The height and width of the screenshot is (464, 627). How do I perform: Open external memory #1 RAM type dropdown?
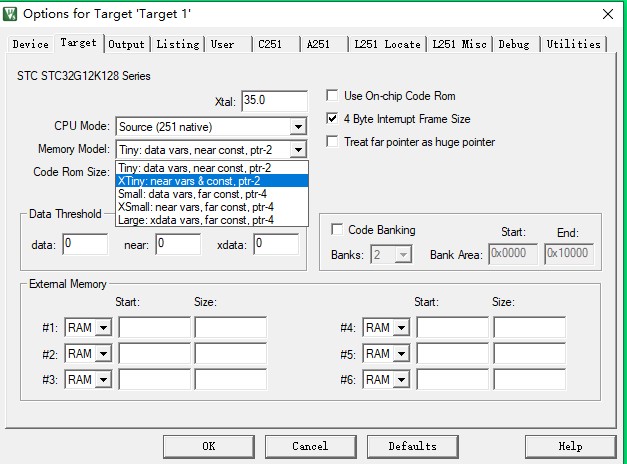point(103,328)
